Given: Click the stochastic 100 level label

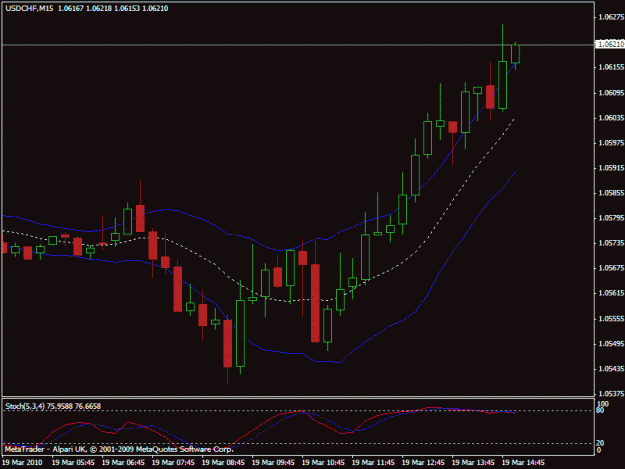Looking at the screenshot, I should click(603, 404).
